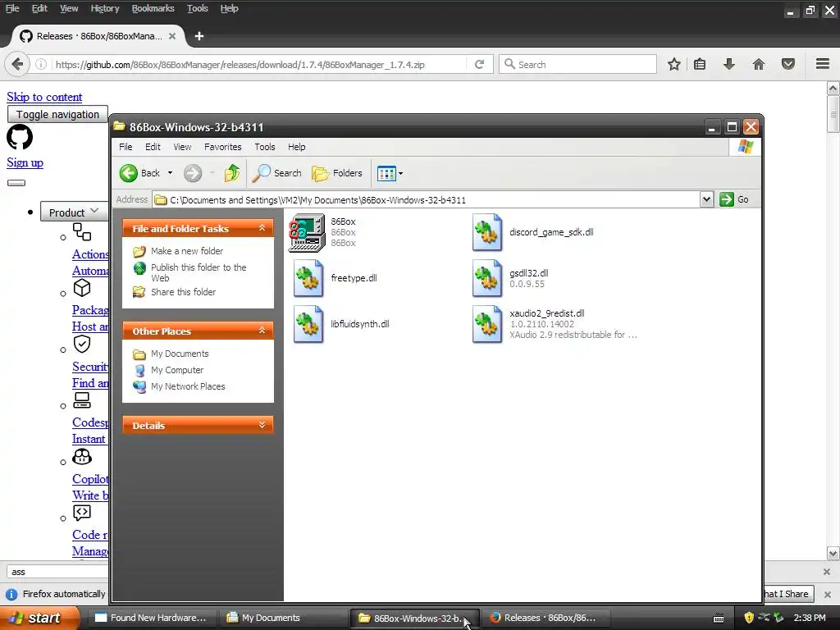This screenshot has width=840, height=630.
Task: Select the discord_game_sdk.dll file icon
Action: tap(487, 232)
